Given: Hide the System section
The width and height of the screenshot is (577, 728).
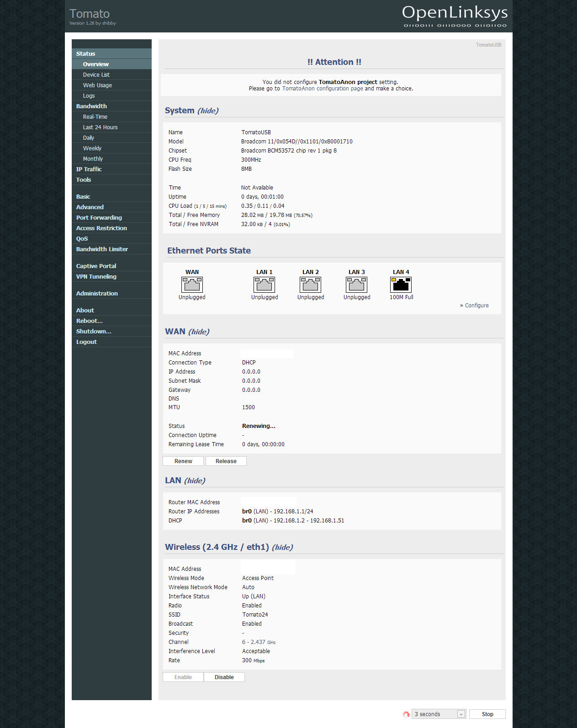Looking at the screenshot, I should click(x=208, y=111).
